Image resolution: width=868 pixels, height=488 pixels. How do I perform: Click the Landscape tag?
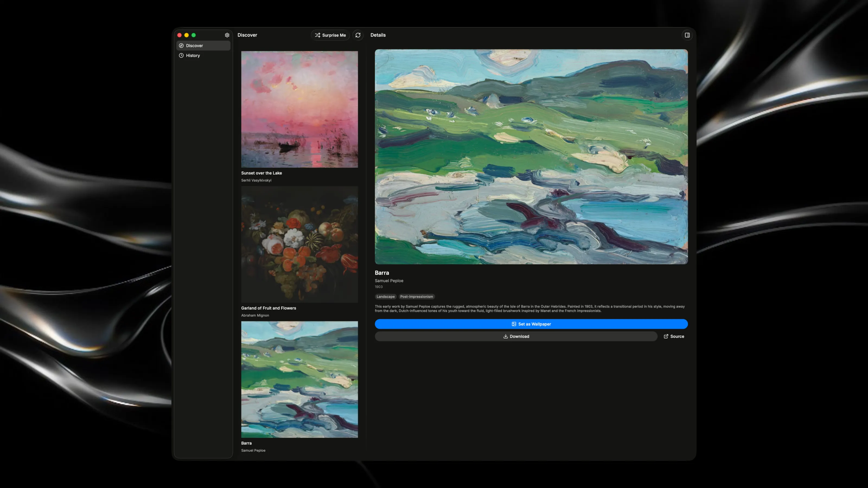(x=385, y=297)
